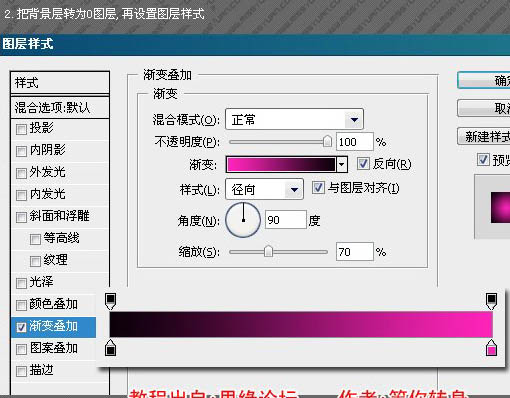The image size is (510, 398).
Task: Click the 图层样式 dialog title bar
Action: 255,44
